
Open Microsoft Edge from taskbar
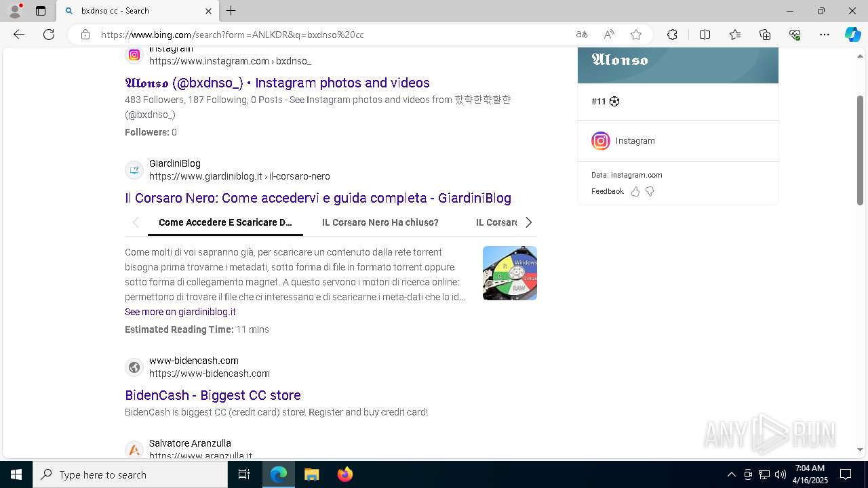(279, 474)
